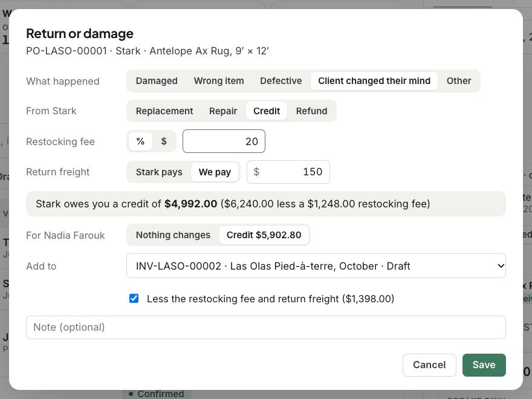Click the Restocking fee label
The image size is (532, 399).
click(60, 141)
